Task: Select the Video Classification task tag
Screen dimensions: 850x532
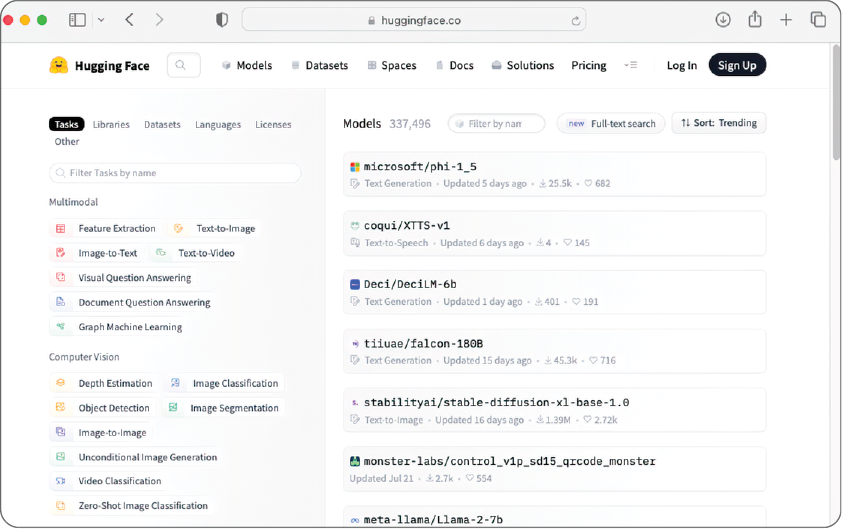Action: tap(108, 480)
